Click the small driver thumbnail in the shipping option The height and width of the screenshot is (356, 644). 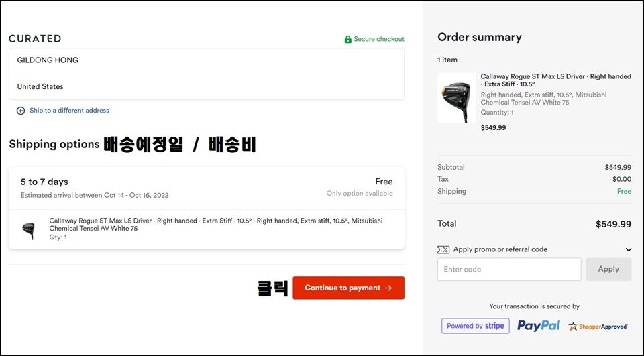(29, 231)
